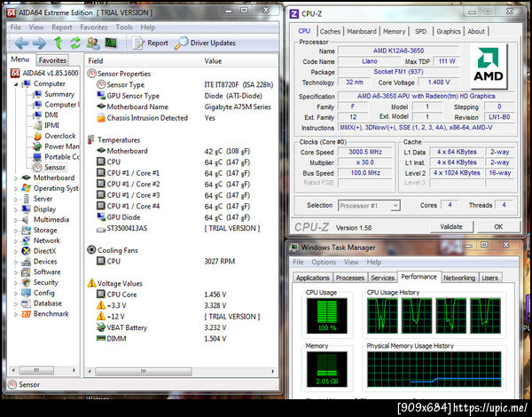
Task: Open the Report toolbar button
Action: point(151,43)
